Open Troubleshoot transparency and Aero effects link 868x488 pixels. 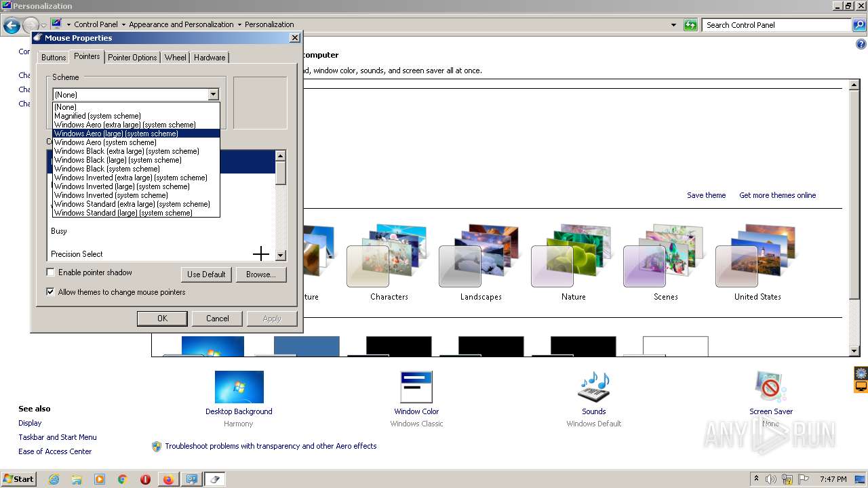[x=271, y=447]
